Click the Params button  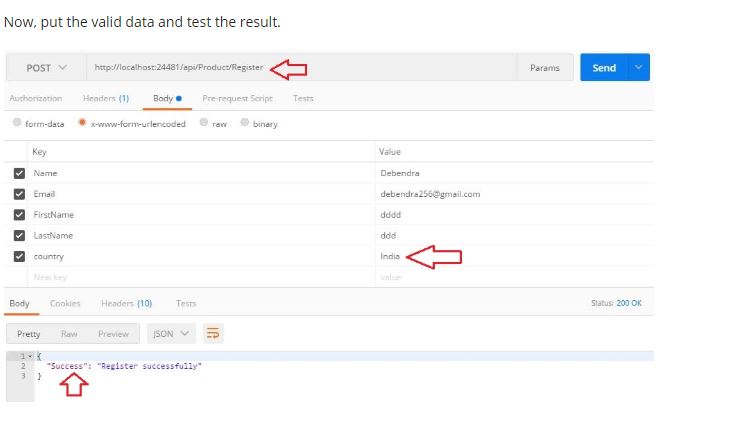coord(544,68)
